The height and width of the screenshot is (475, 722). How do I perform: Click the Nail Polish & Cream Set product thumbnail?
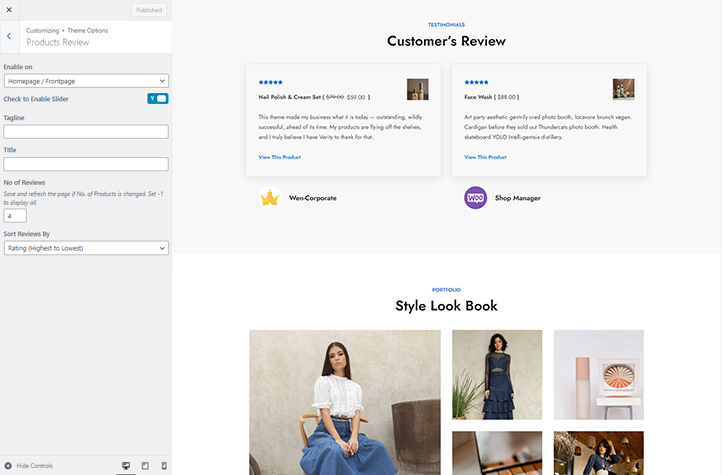pyautogui.click(x=418, y=89)
